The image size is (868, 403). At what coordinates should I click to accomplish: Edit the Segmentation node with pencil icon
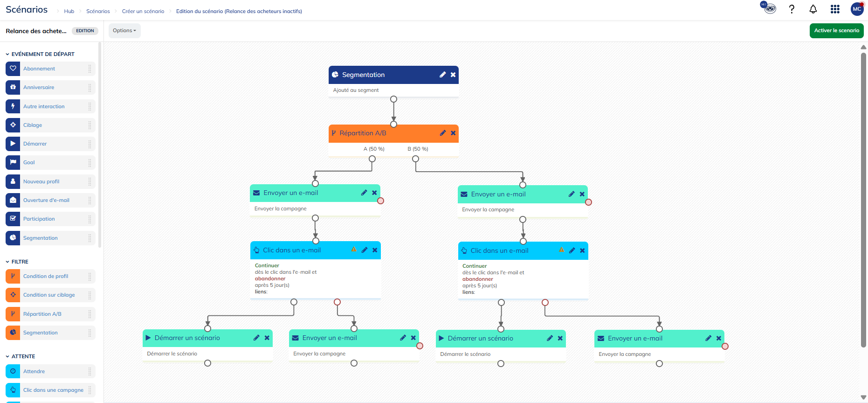point(442,75)
